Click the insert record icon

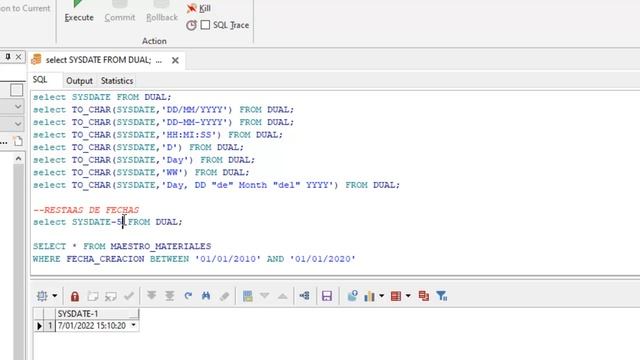pos(93,296)
